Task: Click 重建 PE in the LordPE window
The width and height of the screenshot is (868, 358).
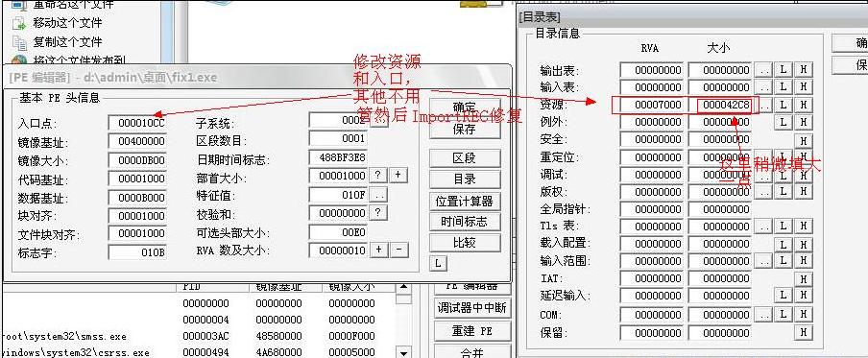Action: (471, 331)
